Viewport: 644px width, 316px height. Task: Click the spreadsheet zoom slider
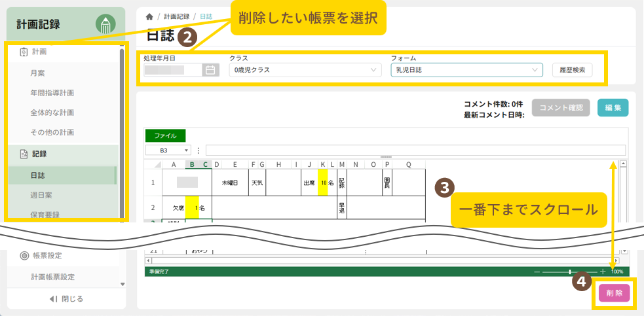570,271
